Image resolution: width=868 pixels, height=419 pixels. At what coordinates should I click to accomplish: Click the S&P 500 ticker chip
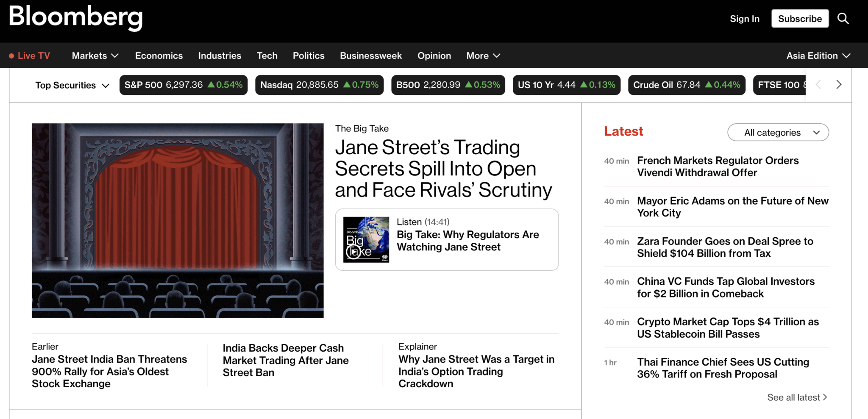183,85
